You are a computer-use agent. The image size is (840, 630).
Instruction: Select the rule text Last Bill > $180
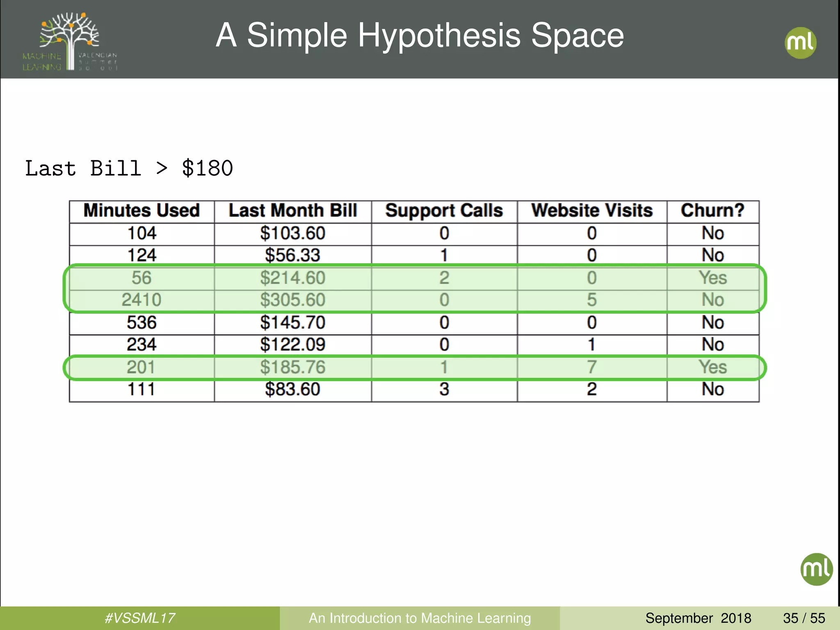(129, 168)
